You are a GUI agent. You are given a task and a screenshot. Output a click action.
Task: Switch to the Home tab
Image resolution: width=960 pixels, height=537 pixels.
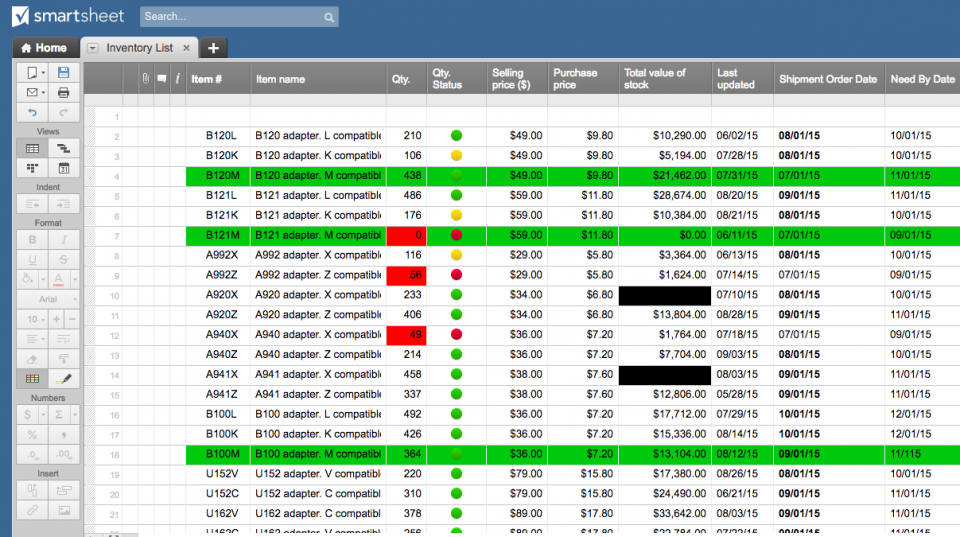tap(43, 48)
